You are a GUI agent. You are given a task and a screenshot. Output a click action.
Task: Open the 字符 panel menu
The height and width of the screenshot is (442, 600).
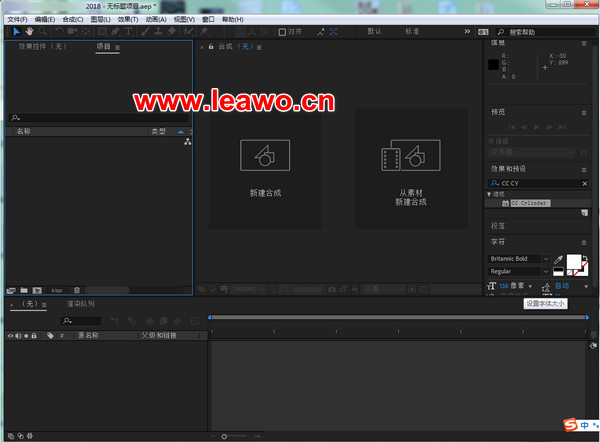[x=584, y=243]
